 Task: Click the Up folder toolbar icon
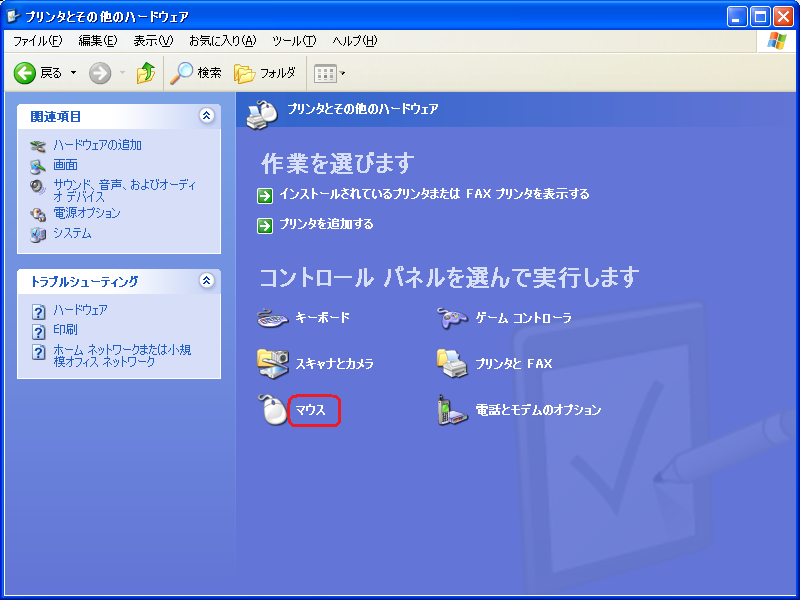pyautogui.click(x=146, y=73)
